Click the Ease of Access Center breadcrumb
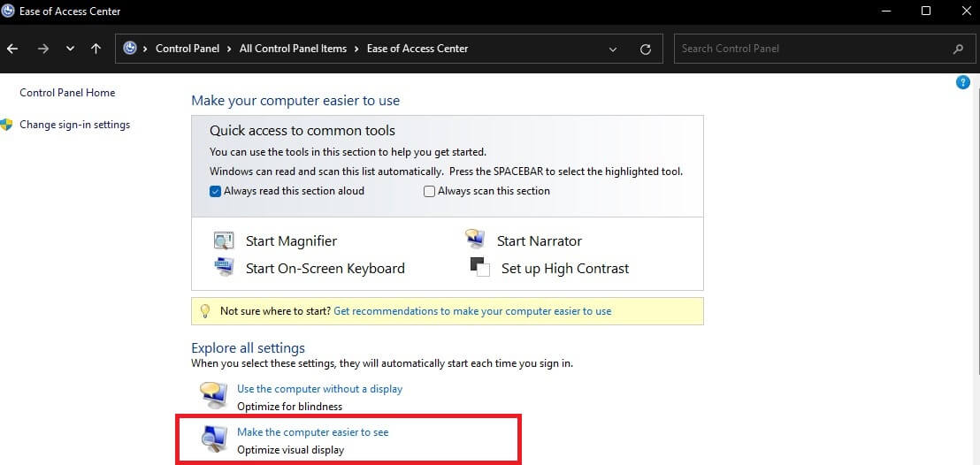 pos(417,48)
